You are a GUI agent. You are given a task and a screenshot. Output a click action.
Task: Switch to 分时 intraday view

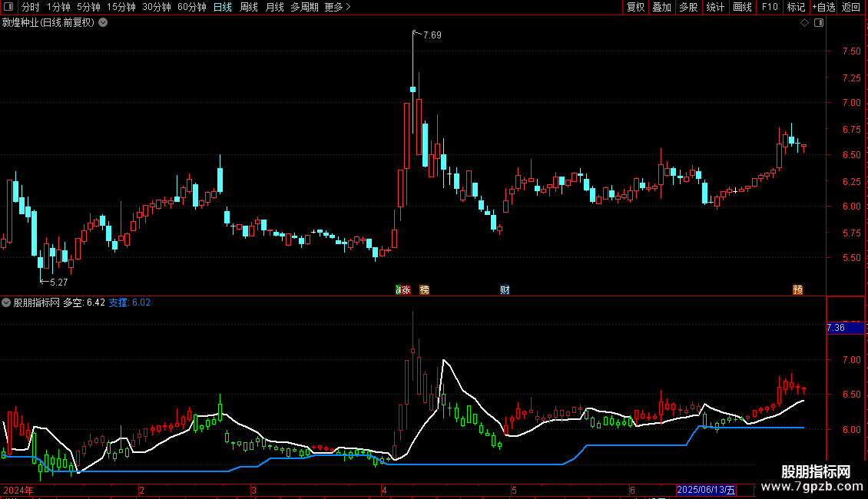click(31, 7)
